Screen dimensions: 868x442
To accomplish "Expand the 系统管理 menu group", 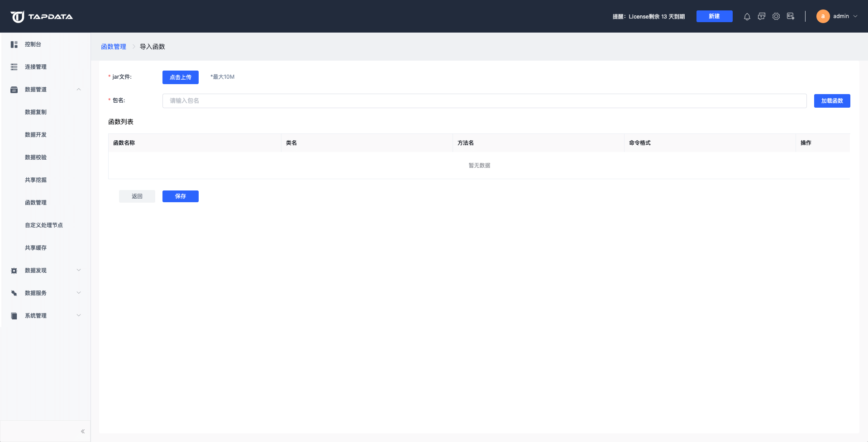I will (79, 316).
